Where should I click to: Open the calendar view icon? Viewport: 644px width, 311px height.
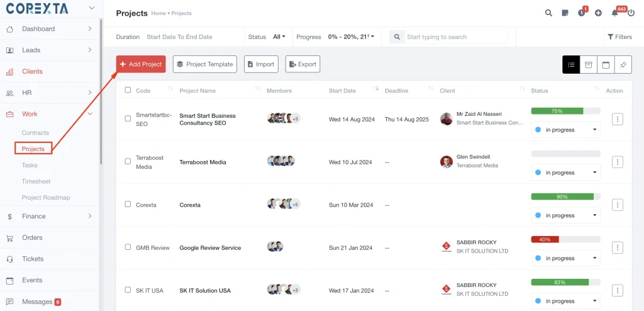pos(606,64)
